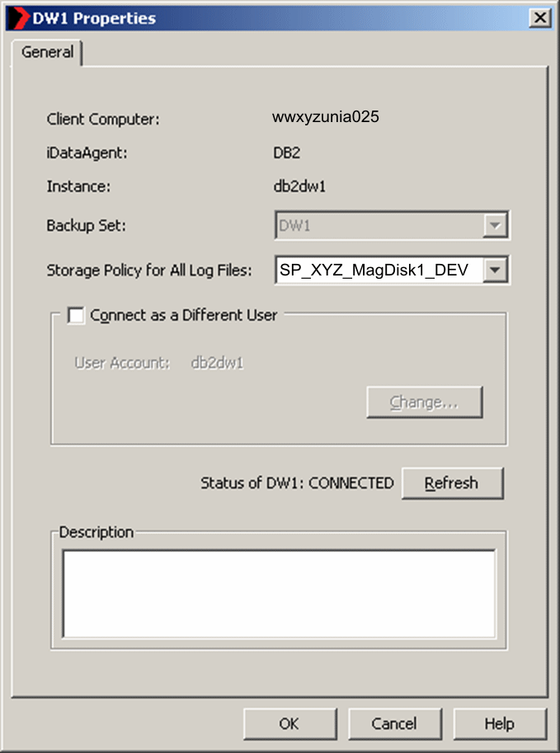
Task: Click the Change... button
Action: coord(424,402)
